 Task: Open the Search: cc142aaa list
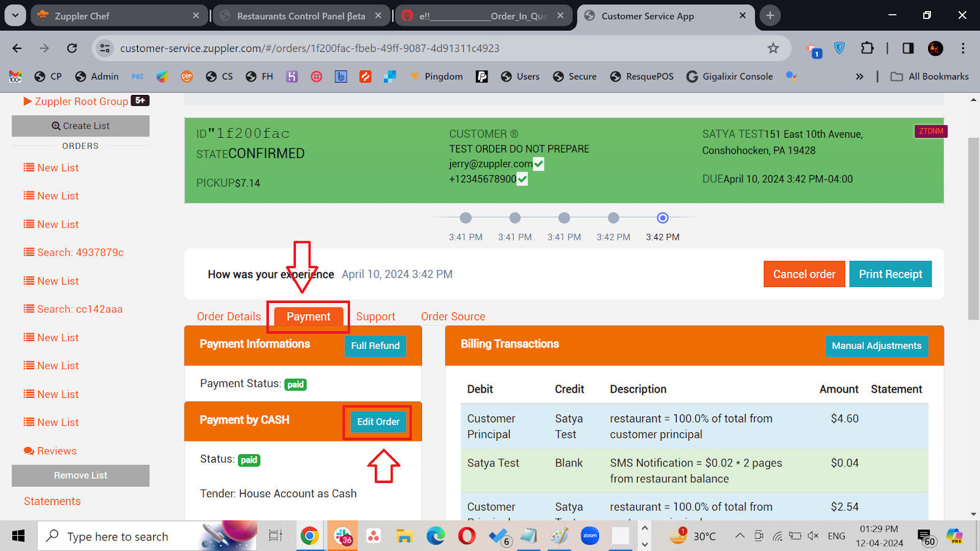(x=73, y=309)
